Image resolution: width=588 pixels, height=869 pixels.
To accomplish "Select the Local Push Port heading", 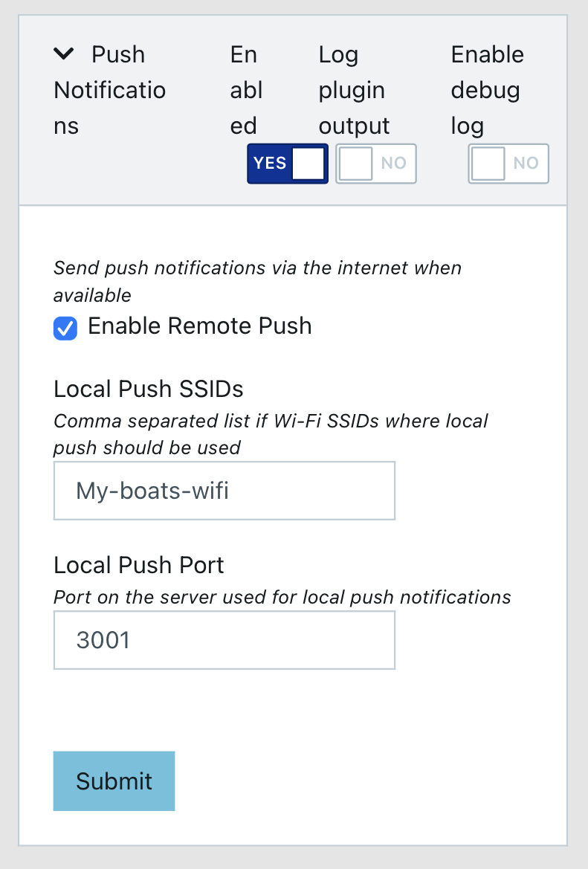I will coord(139,565).
